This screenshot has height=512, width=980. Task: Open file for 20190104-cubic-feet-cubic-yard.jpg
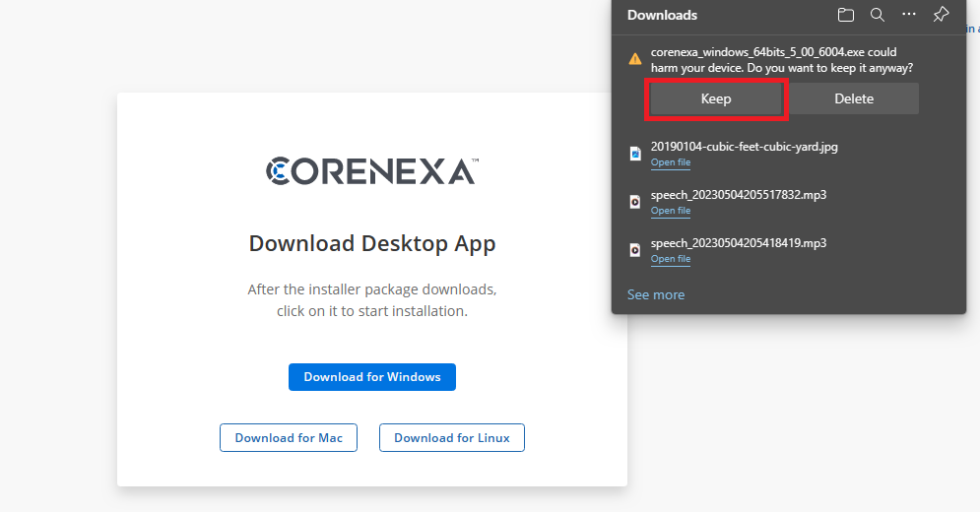point(671,162)
